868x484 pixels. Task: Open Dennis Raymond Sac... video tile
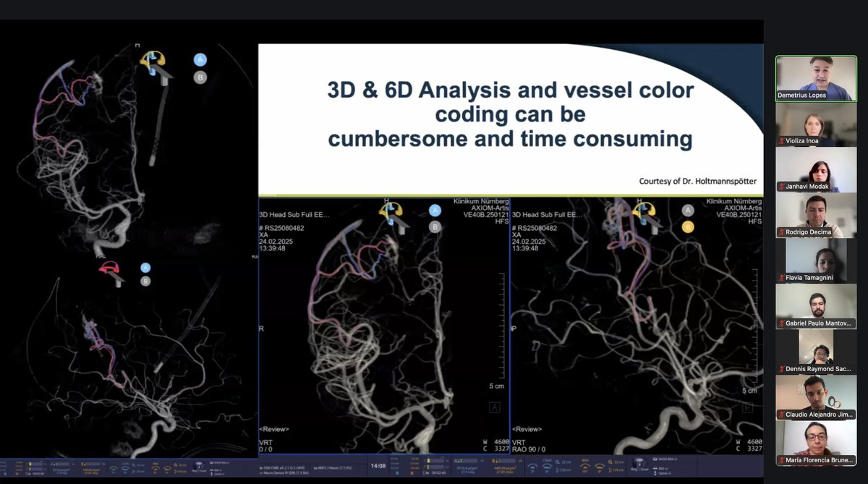[x=817, y=352]
